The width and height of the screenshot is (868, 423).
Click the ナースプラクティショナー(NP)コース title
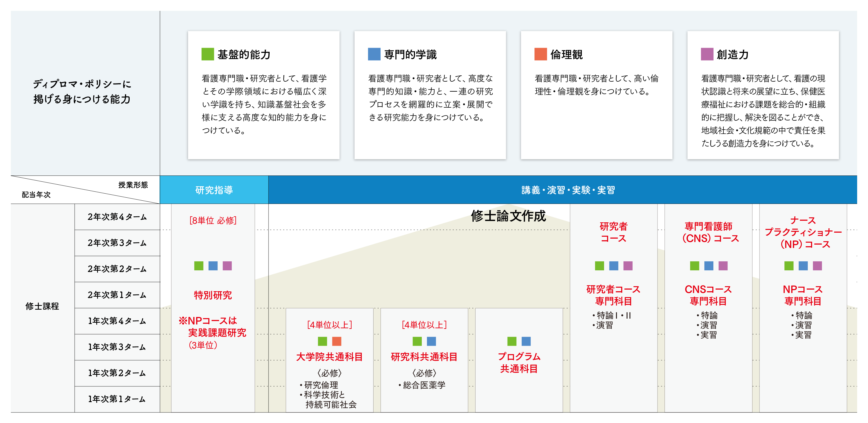point(803,232)
